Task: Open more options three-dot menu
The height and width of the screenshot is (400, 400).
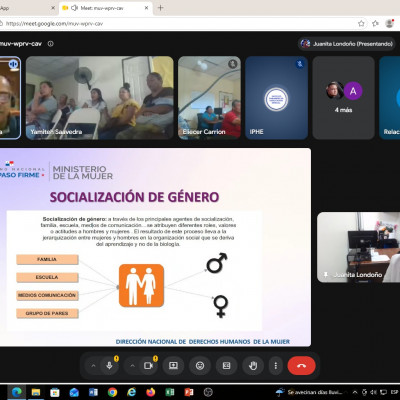Action: 276,366
